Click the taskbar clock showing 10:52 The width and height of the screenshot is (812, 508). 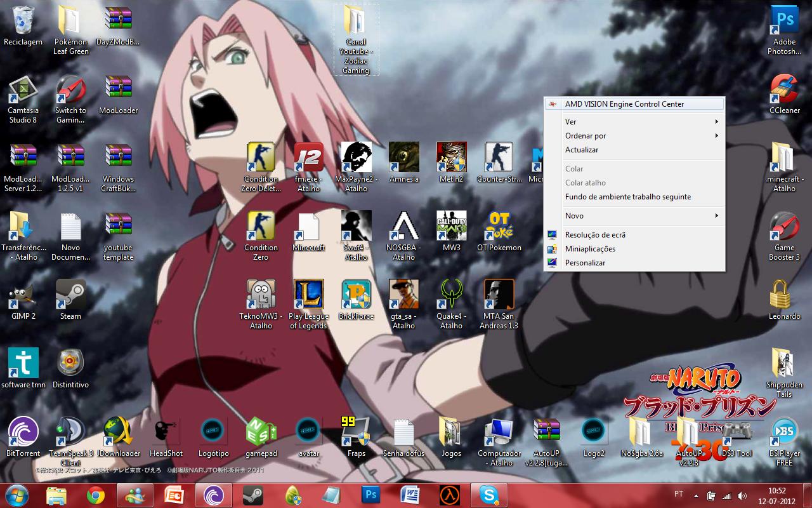tap(776, 495)
